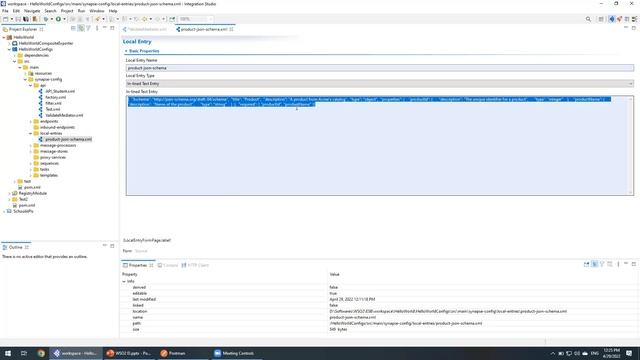Screen dimensions: 640x360
Task: Collapse the Basic Properties section
Action: (126, 51)
